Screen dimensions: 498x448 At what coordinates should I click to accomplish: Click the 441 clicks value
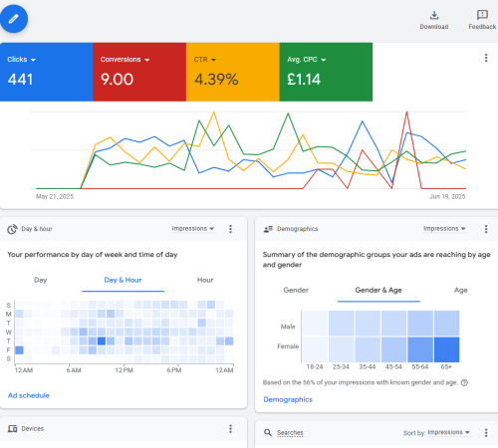(20, 80)
